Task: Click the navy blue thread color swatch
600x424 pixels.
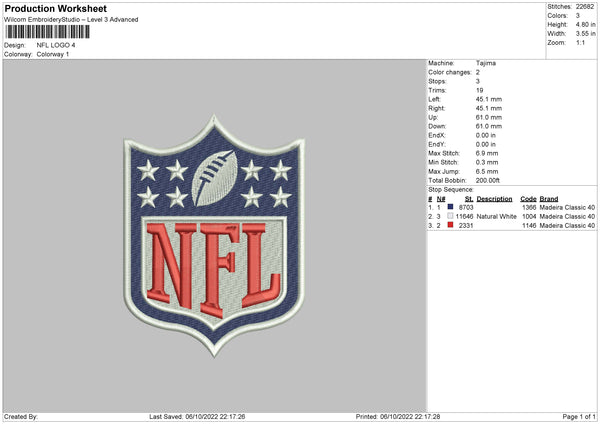Action: pyautogui.click(x=450, y=207)
